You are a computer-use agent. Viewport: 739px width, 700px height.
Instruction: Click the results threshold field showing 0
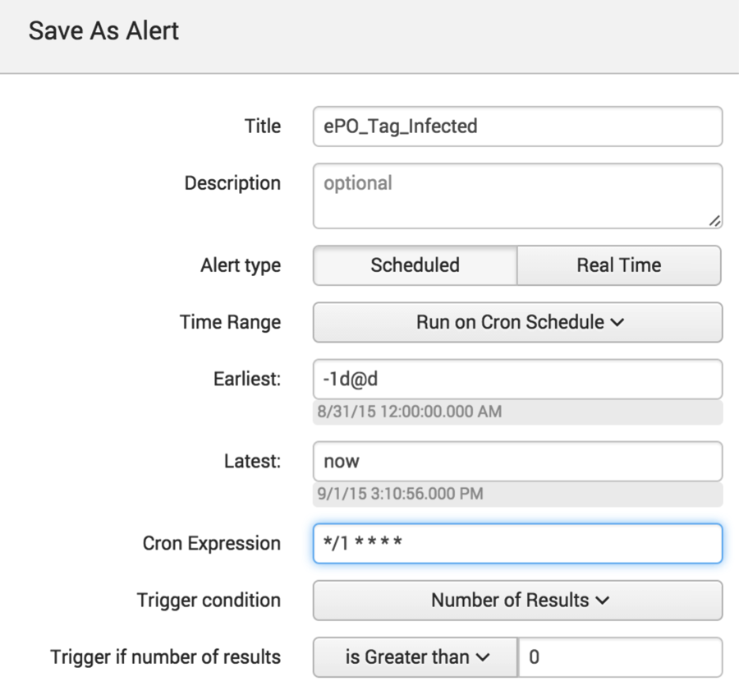620,657
